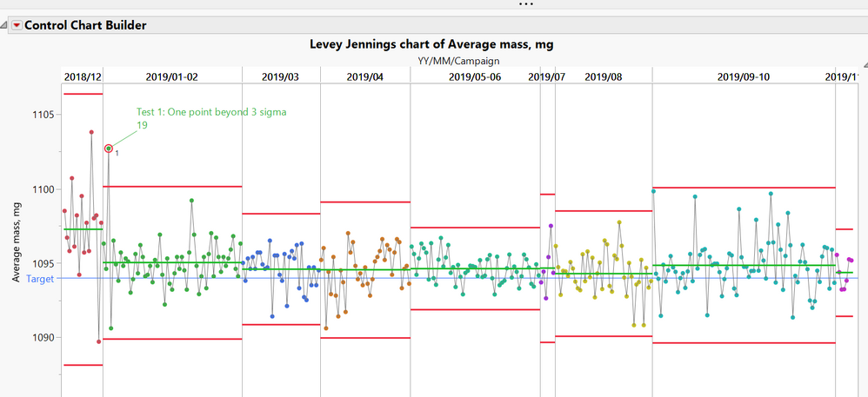Click the upper control limit of 2018/12
This screenshot has height=397, width=868.
(x=83, y=94)
